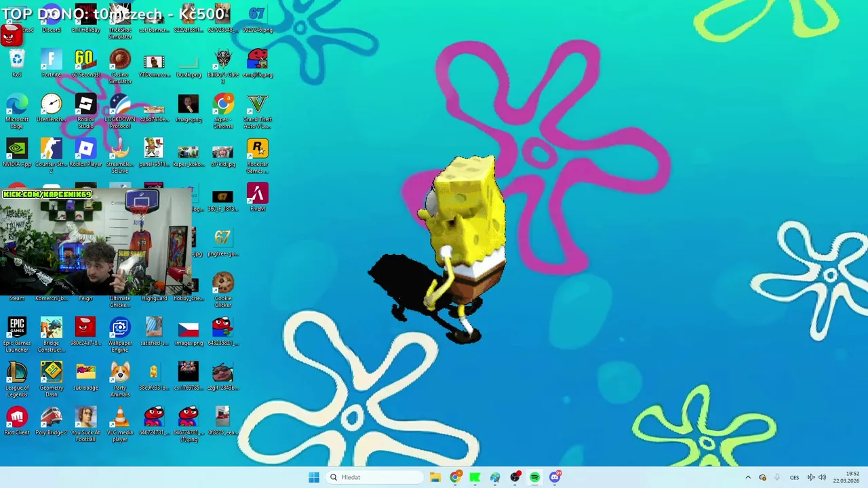Image resolution: width=868 pixels, height=488 pixels.
Task: Launch League of Legends icon
Action: click(17, 379)
